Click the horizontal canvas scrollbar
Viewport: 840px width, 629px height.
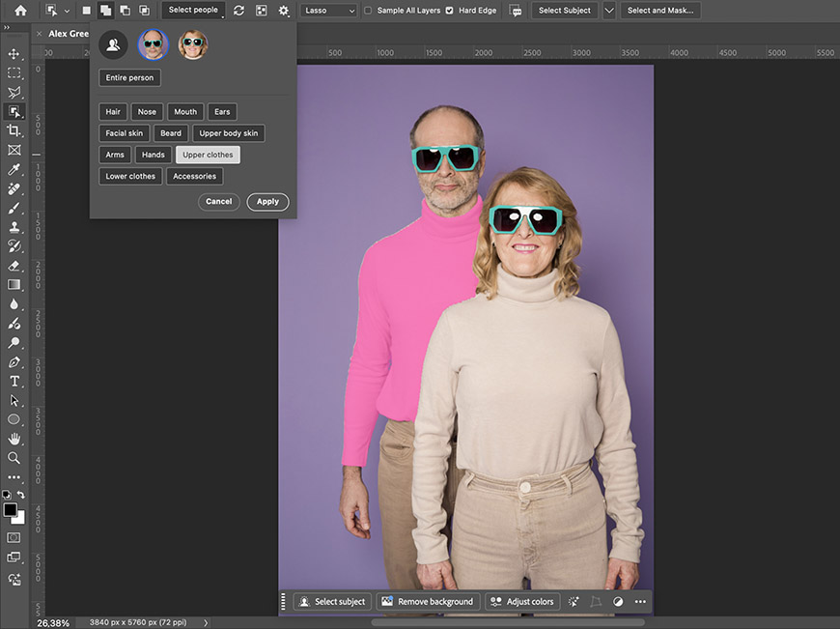pos(507,622)
